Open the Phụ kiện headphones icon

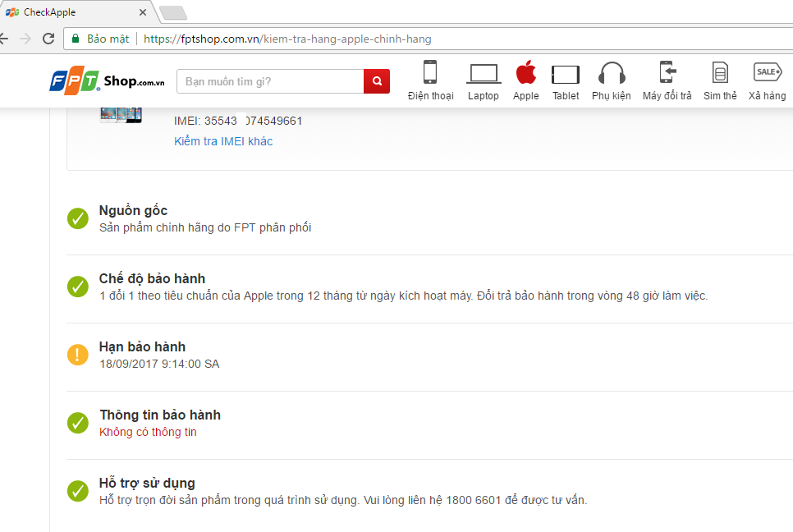[x=612, y=73]
